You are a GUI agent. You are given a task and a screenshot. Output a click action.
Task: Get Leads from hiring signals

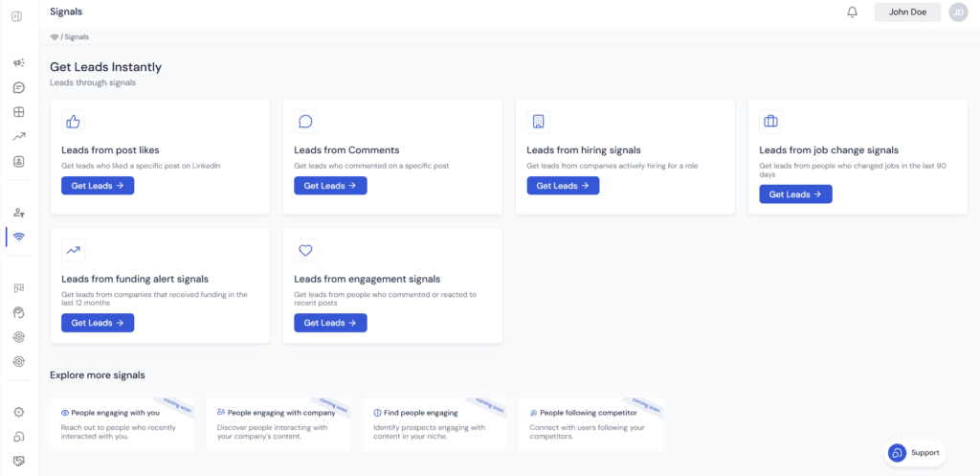pyautogui.click(x=563, y=186)
